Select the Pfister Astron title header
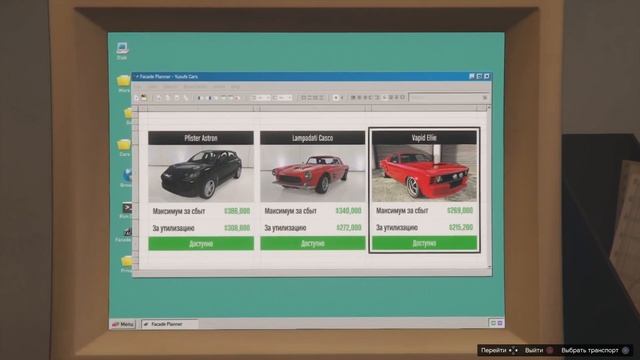This screenshot has width=640, height=360. click(201, 138)
